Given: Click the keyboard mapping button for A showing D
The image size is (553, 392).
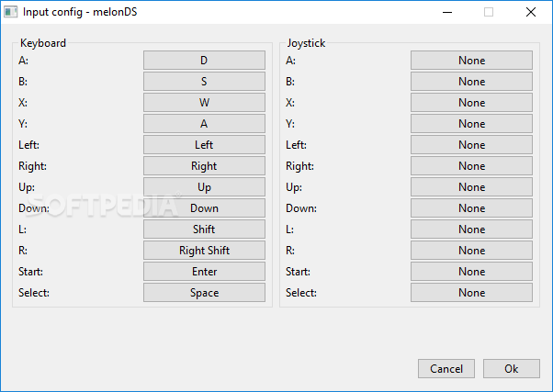Looking at the screenshot, I should pos(204,61).
